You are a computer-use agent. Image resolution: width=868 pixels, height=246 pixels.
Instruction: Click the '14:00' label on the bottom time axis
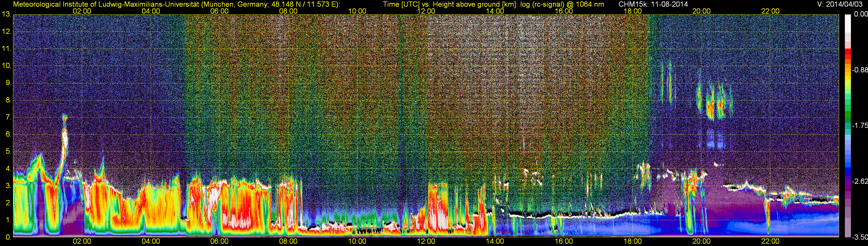tap(495, 241)
